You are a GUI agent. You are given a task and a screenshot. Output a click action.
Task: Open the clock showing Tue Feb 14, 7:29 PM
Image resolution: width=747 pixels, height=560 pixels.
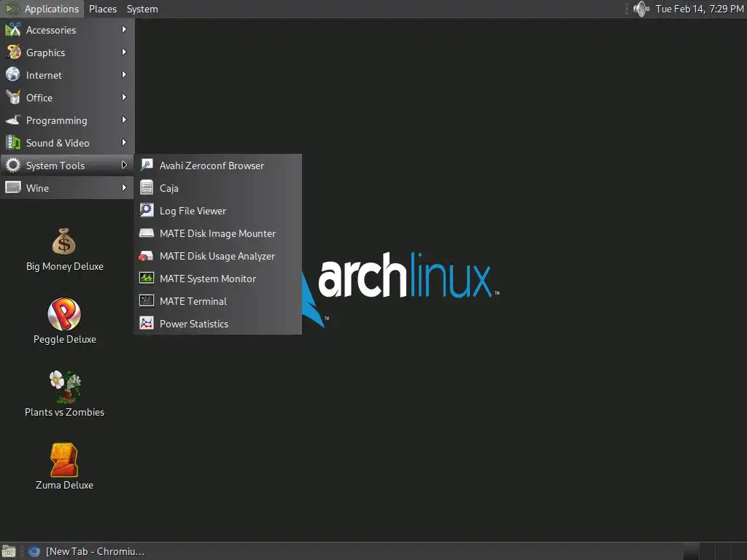700,9
